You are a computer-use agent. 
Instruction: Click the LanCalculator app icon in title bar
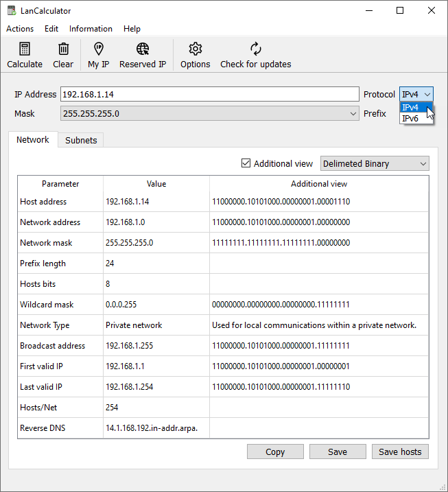tap(12, 10)
